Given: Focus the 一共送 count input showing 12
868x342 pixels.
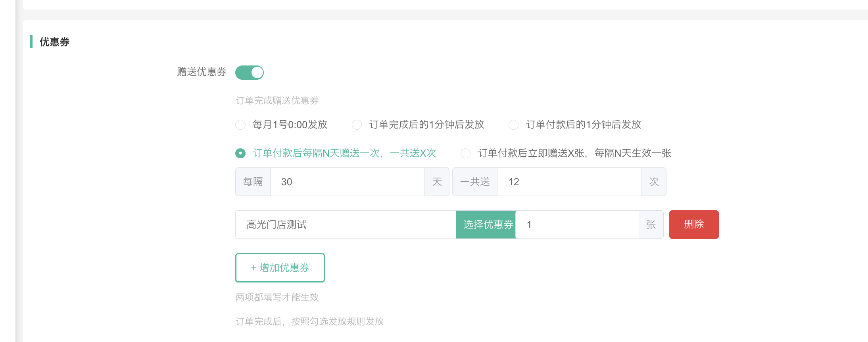Looking at the screenshot, I should [569, 182].
